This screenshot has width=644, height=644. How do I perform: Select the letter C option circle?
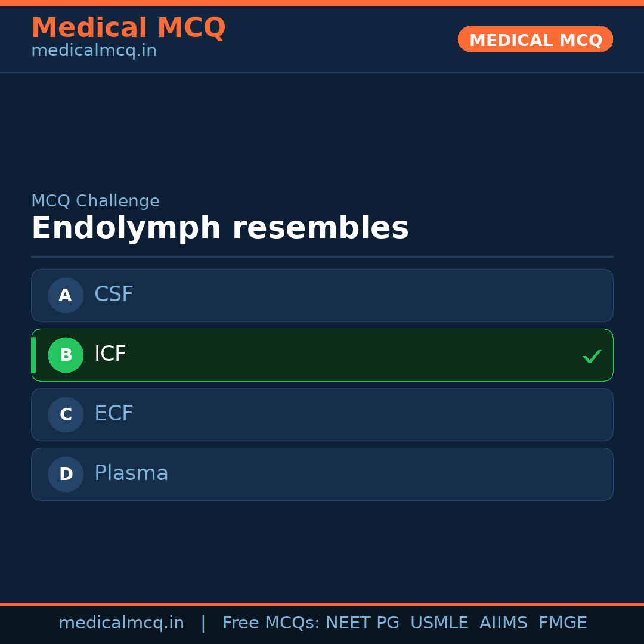[66, 414]
